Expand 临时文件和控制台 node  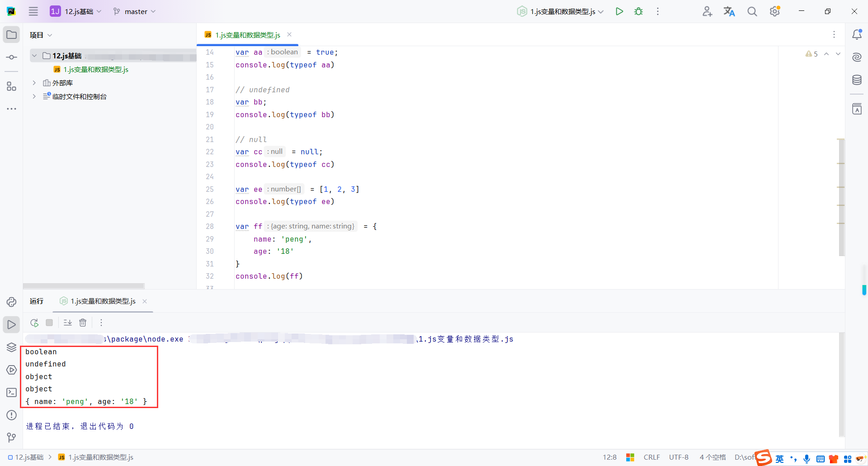tap(34, 96)
